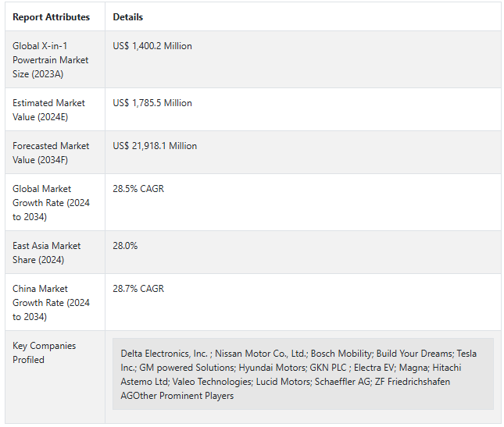Screen dimensions: 504x427
Task: Click the US$ 1,400.2 Million value
Action: click(152, 46)
